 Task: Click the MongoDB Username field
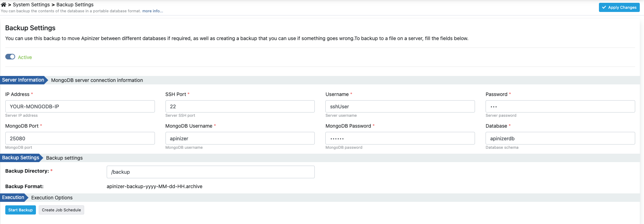point(240,138)
